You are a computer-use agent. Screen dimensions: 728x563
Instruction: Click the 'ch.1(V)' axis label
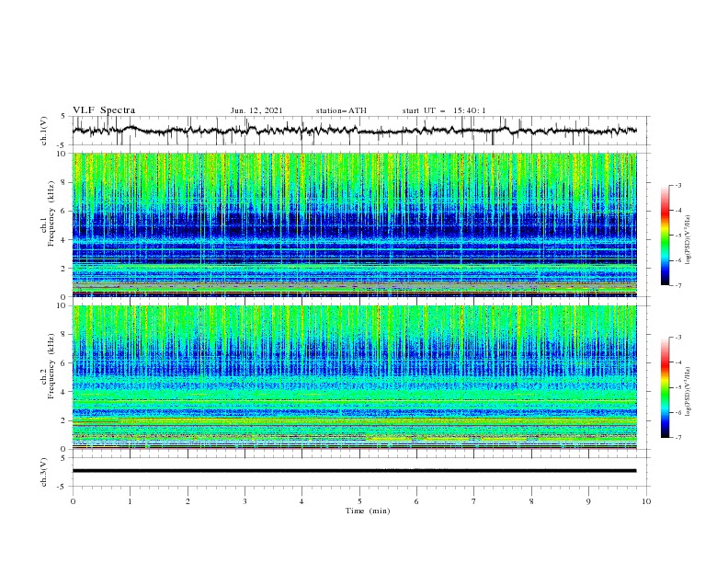click(x=44, y=131)
